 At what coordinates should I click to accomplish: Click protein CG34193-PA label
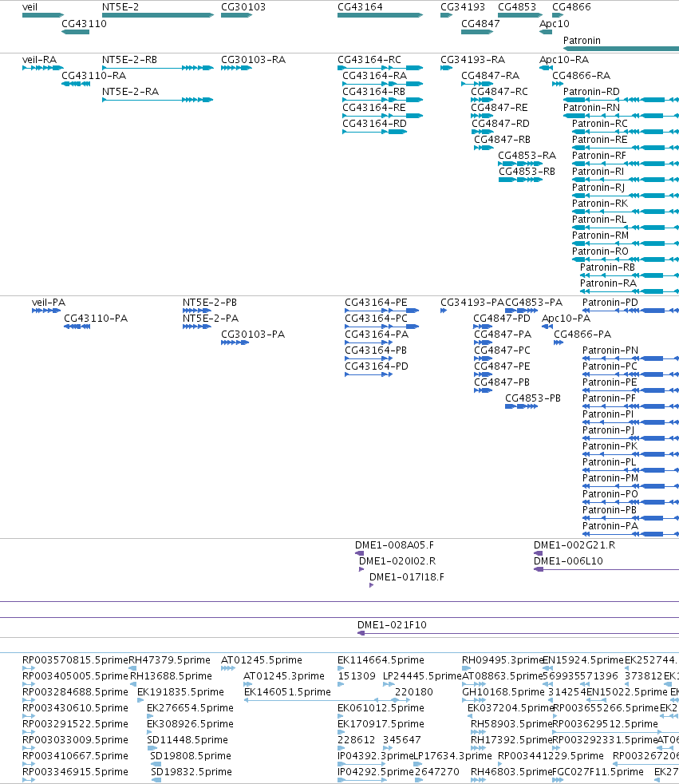pos(472,303)
